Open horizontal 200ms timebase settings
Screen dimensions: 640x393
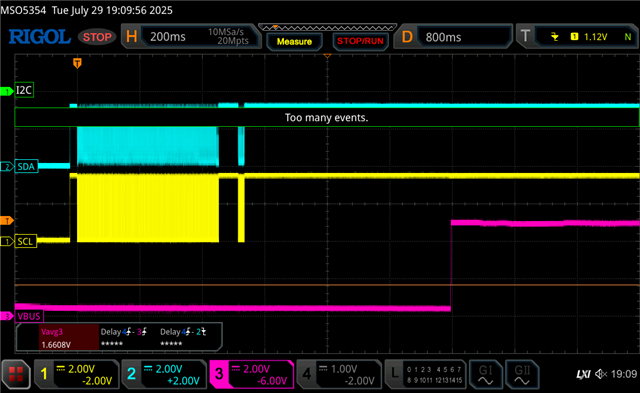(x=191, y=36)
